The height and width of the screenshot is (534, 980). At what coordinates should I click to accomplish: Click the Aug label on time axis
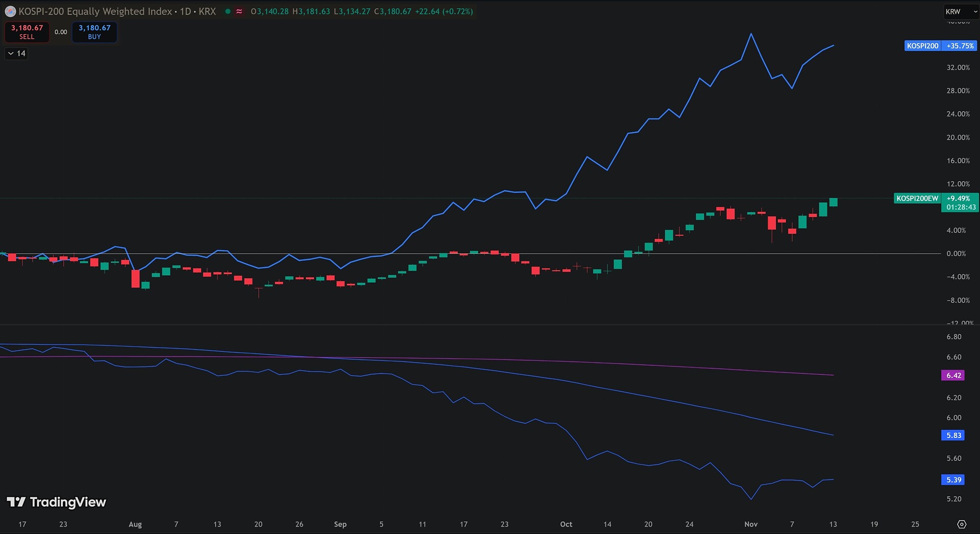(x=135, y=524)
